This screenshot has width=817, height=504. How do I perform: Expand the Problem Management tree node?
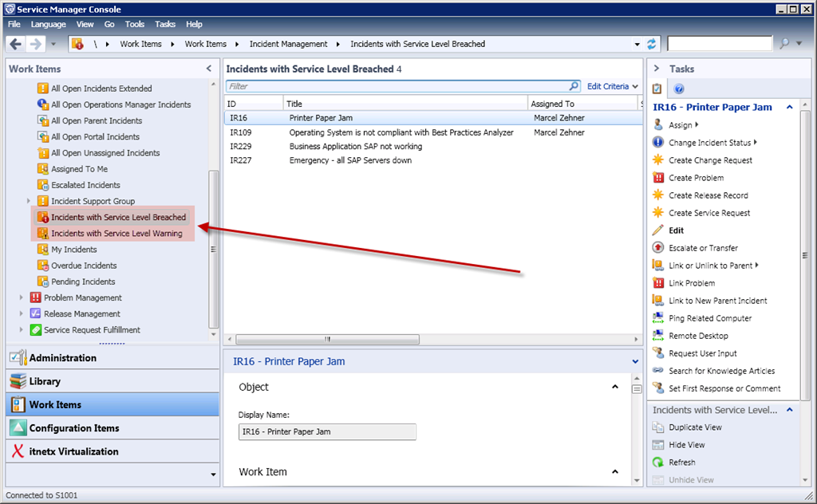point(22,297)
